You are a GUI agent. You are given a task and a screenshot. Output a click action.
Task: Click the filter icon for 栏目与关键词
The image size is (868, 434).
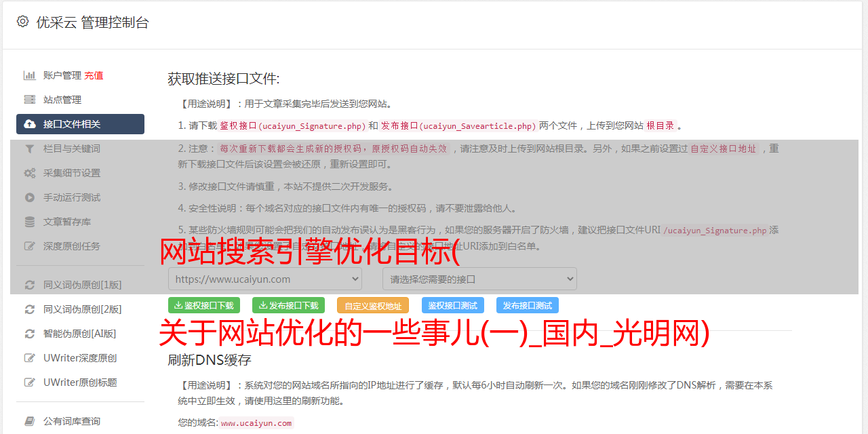coord(30,149)
